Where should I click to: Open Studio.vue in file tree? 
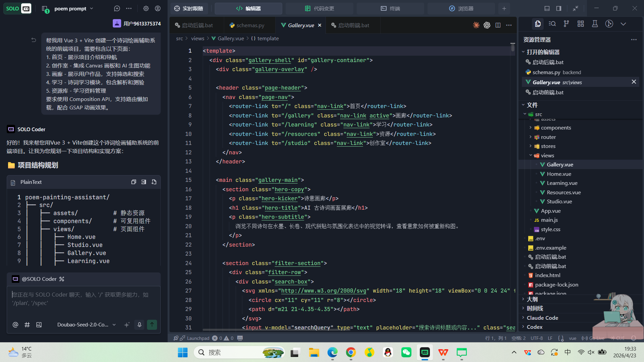559,202
